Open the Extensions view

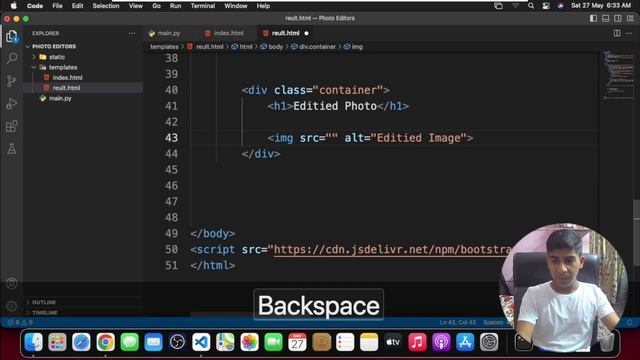12,126
